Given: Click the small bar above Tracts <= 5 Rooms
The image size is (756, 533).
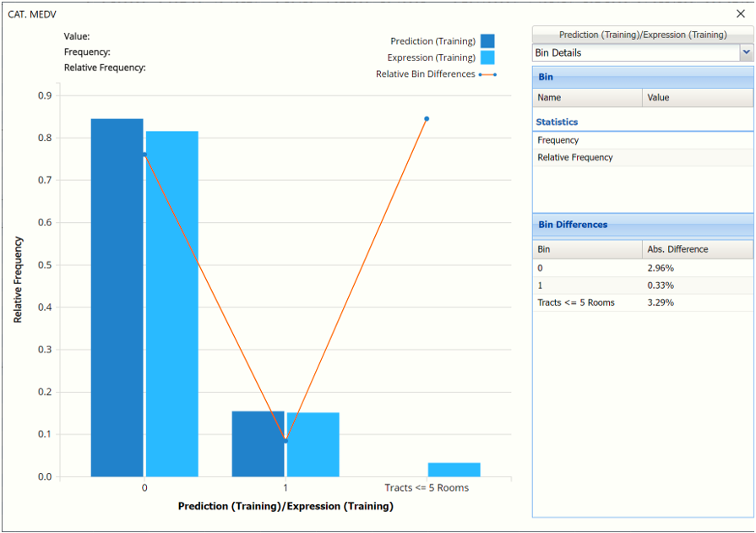Looking at the screenshot, I should point(454,470).
